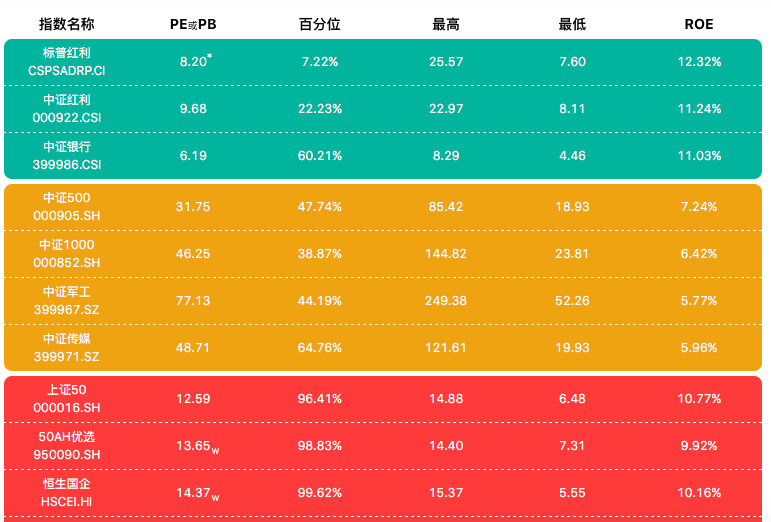Click the 99.62% percentile cell
Image resolution: width=771 pixels, height=522 pixels.
point(321,492)
